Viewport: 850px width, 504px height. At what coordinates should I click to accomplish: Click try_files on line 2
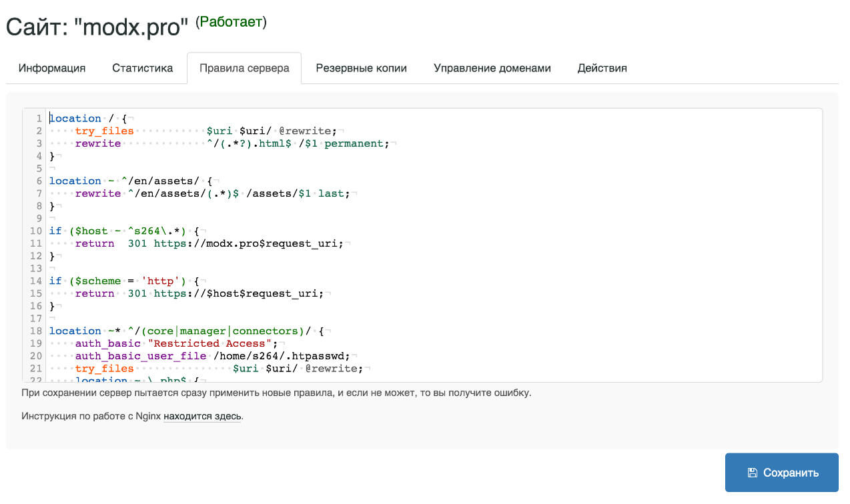coord(105,131)
